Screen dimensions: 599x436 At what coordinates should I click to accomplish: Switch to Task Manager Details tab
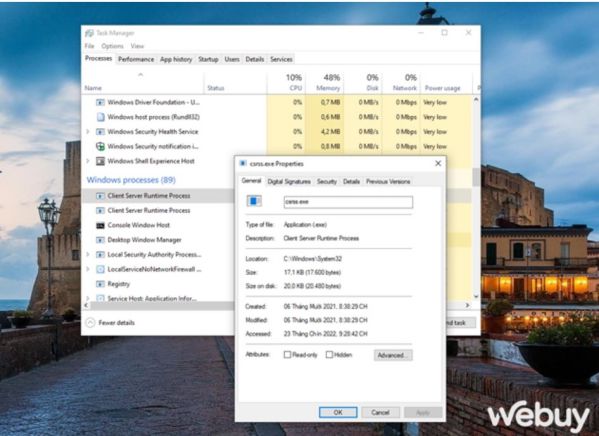coord(255,59)
